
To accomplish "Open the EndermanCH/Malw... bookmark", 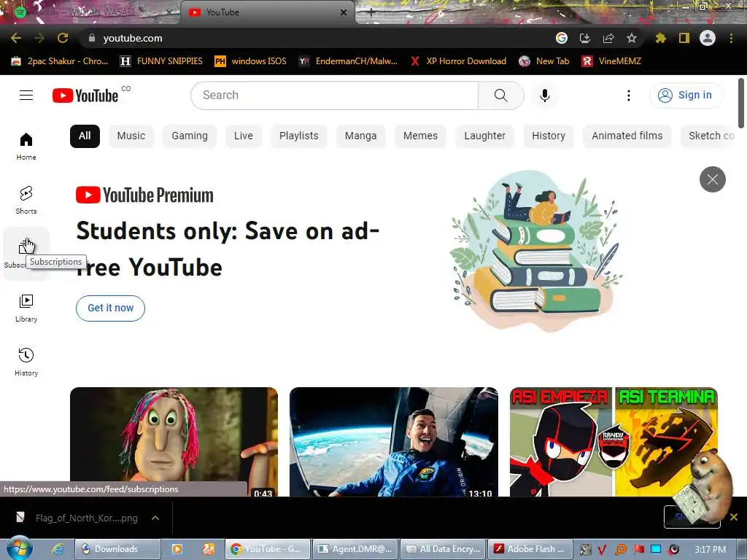I will coord(348,61).
